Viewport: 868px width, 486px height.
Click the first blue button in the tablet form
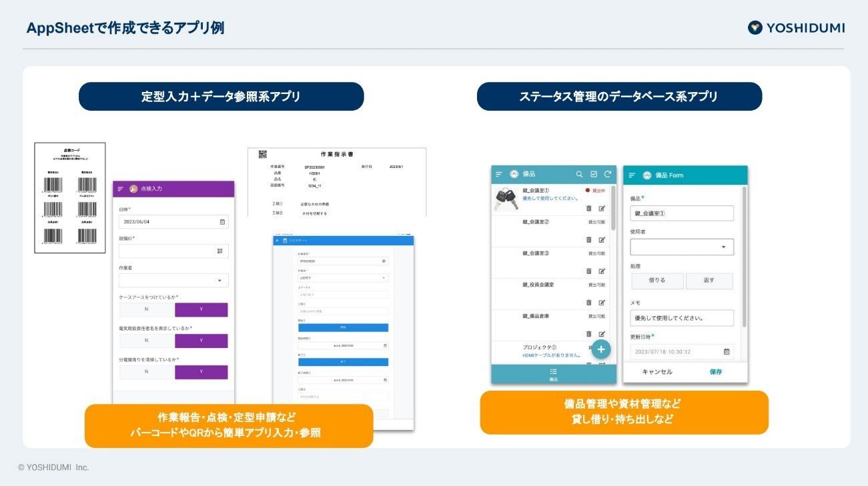click(343, 328)
